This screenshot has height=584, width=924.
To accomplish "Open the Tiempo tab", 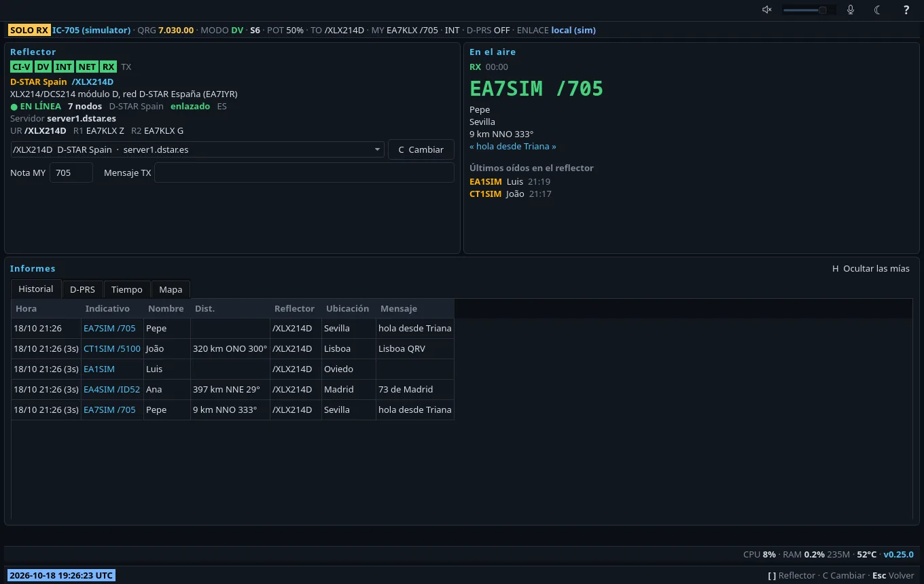I will pos(127,289).
